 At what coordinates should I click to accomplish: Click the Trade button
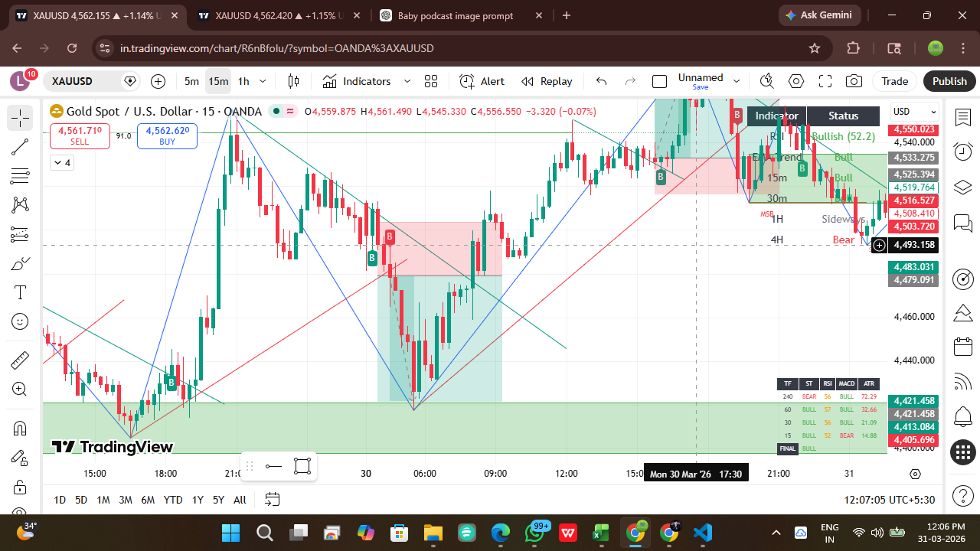point(894,81)
